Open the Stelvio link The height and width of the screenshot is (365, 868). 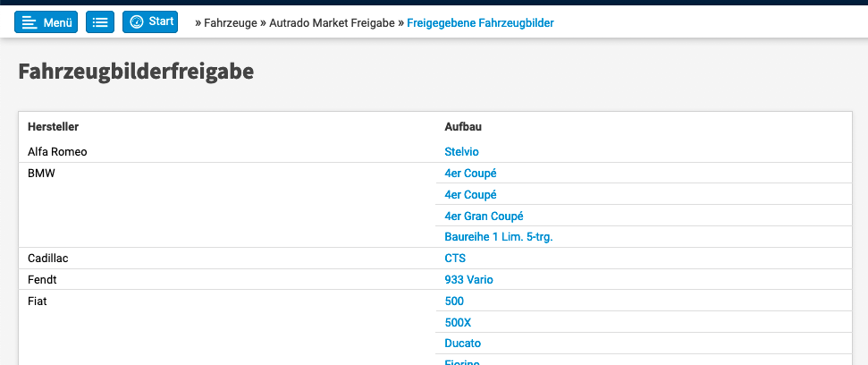click(x=462, y=152)
